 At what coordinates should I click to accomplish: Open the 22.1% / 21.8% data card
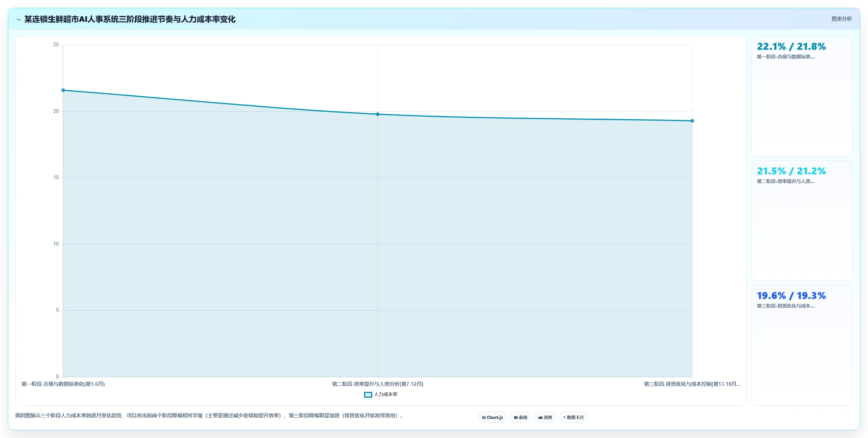(x=802, y=96)
